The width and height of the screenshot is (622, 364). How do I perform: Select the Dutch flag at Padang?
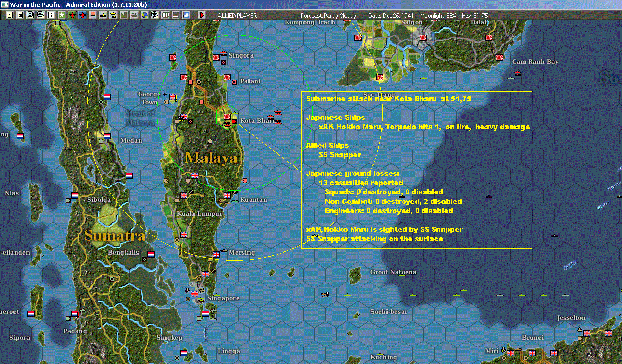coord(75,314)
